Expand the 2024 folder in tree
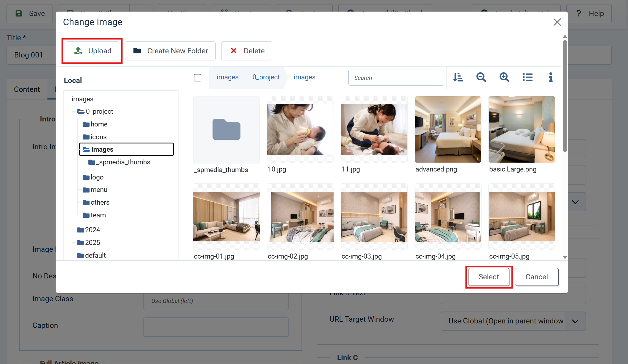 (92, 230)
